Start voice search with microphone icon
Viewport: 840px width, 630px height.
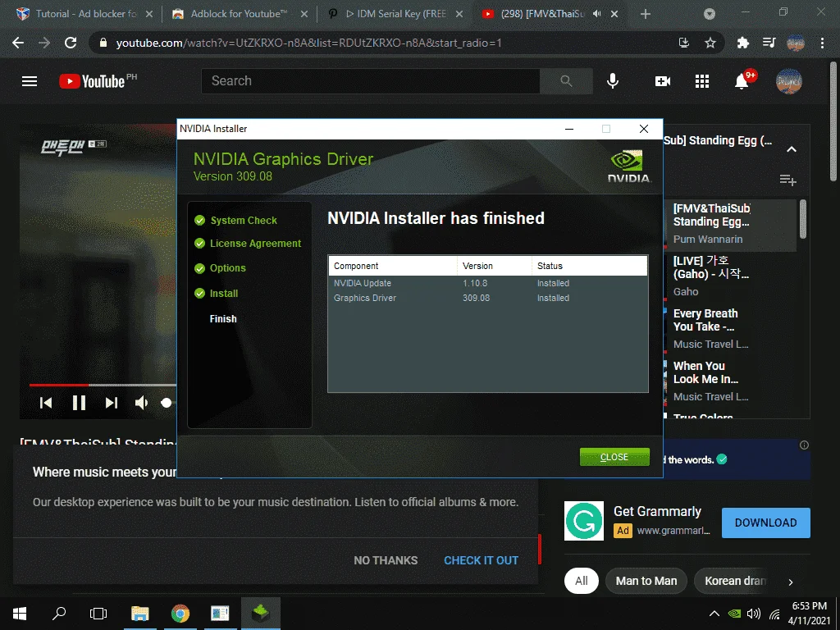613,81
